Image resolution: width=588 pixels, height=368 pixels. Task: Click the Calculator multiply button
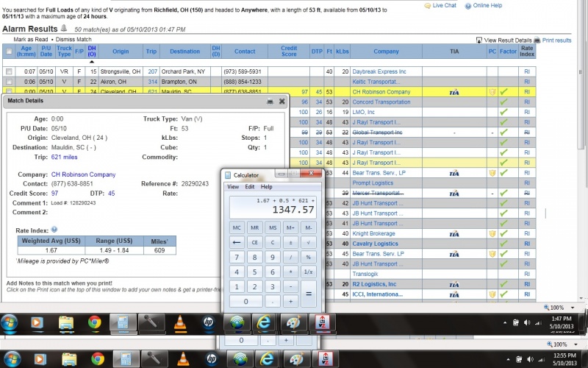[290, 272]
